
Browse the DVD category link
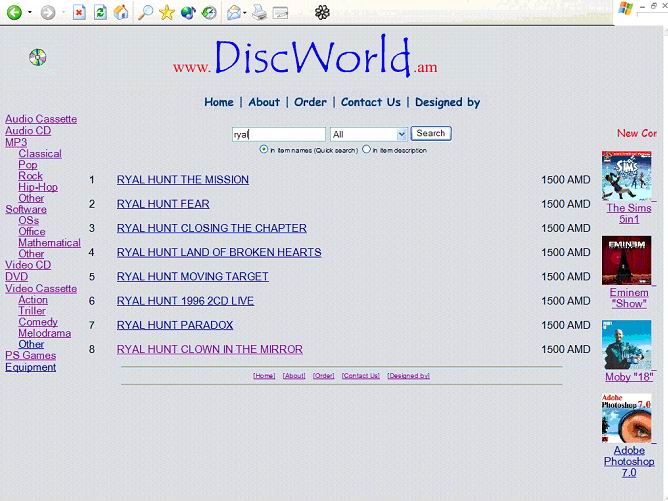[x=17, y=277]
